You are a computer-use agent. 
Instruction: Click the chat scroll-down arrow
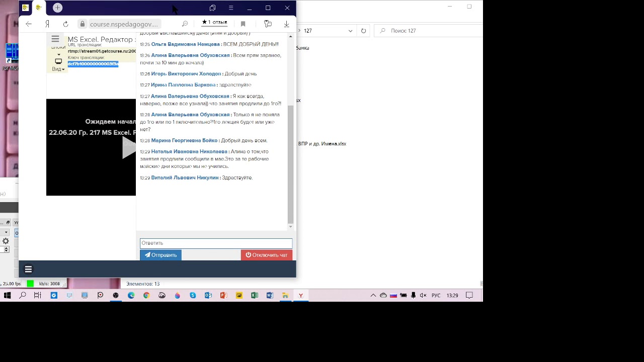pos(290,227)
